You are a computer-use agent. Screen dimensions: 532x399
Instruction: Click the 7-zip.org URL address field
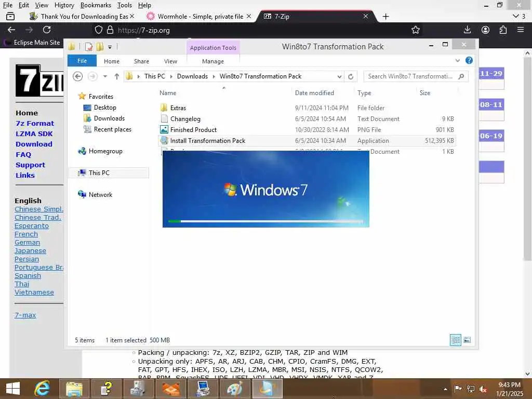coord(258,30)
